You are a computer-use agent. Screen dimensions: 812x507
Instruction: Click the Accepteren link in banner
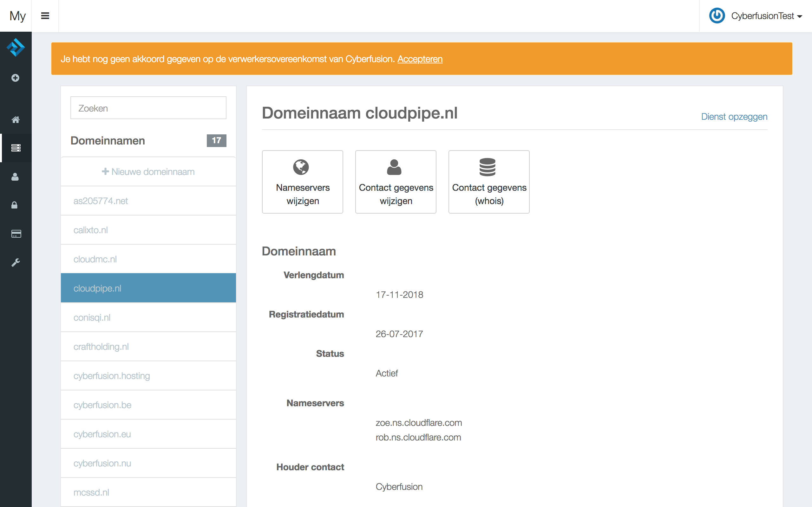point(420,59)
